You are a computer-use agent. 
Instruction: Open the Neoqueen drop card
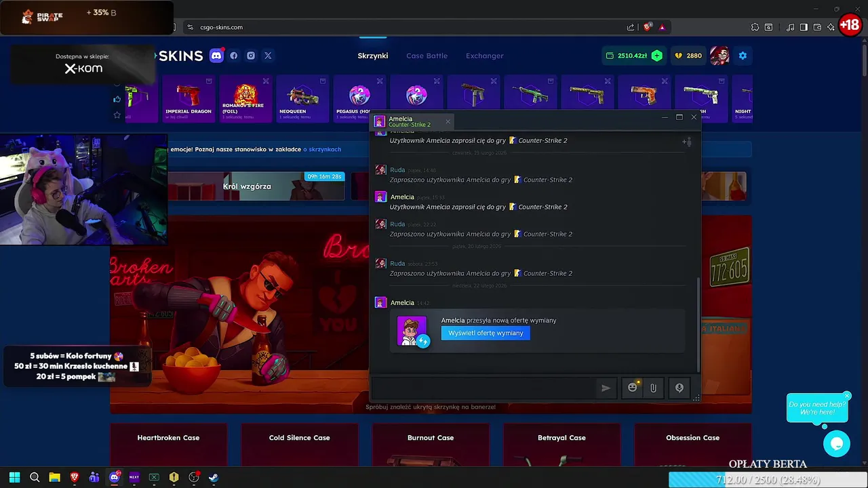[302, 99]
